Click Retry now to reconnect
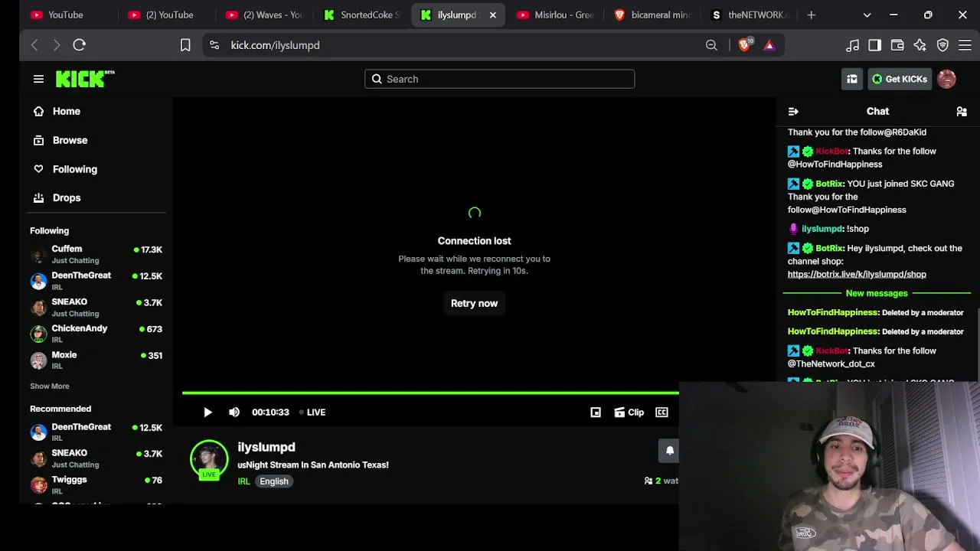Screen dimensions: 980x551 coord(474,304)
